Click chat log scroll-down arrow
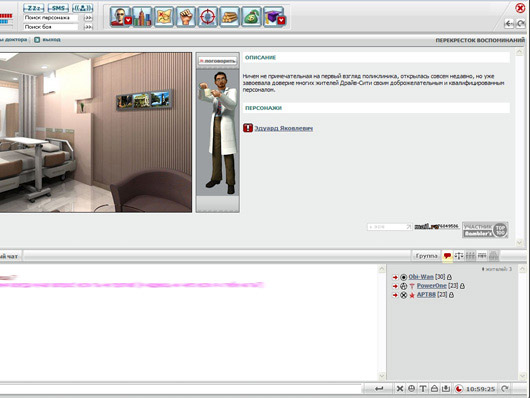Viewport: 530px width, 398px height. click(x=382, y=376)
